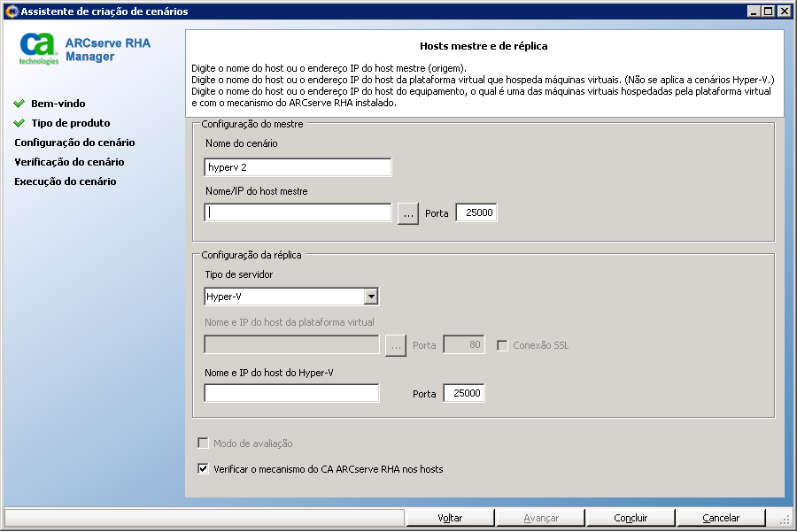Screen dimensions: 797x532
Task: Click the ARCserve RHA Manager title text
Action: [108, 50]
